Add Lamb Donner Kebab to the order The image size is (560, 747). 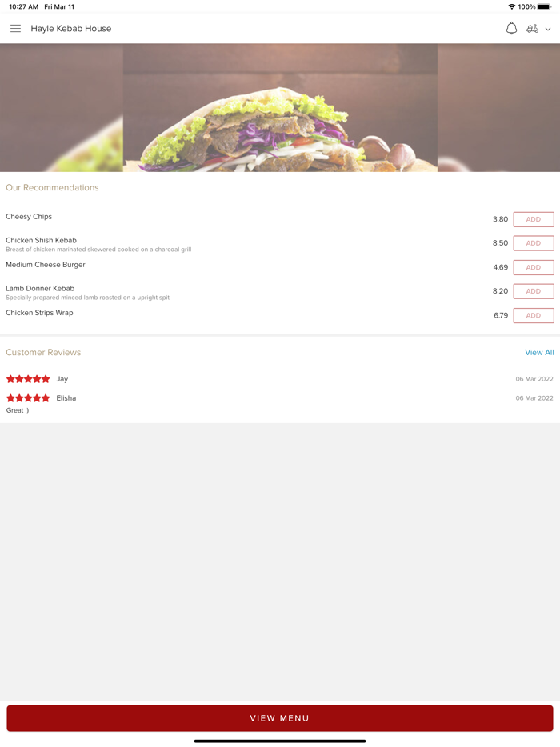pyautogui.click(x=534, y=291)
